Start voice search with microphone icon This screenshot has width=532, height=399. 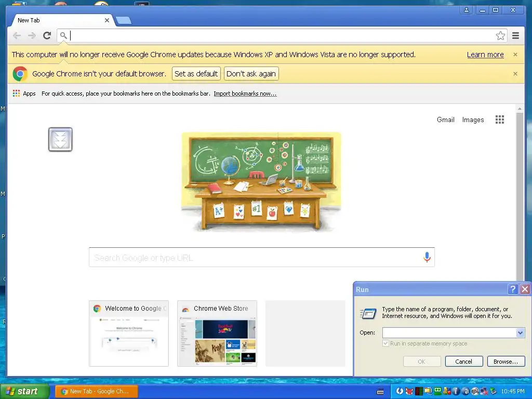pos(427,257)
